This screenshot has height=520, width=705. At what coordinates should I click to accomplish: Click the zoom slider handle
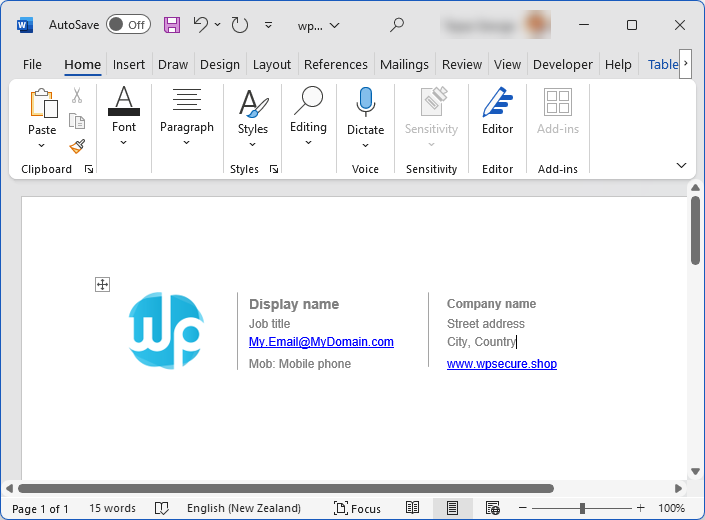click(x=582, y=508)
